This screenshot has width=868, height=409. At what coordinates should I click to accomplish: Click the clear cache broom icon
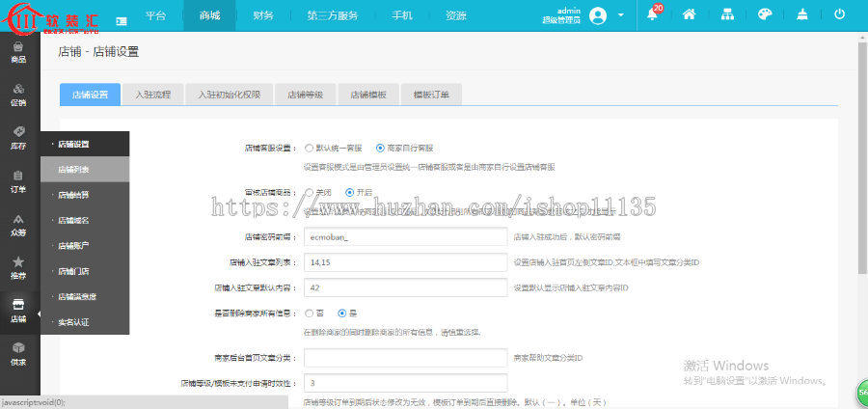click(802, 15)
